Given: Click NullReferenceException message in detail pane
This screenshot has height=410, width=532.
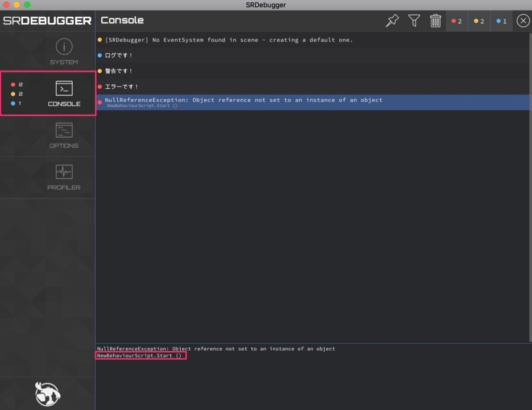Looking at the screenshot, I should [216, 349].
